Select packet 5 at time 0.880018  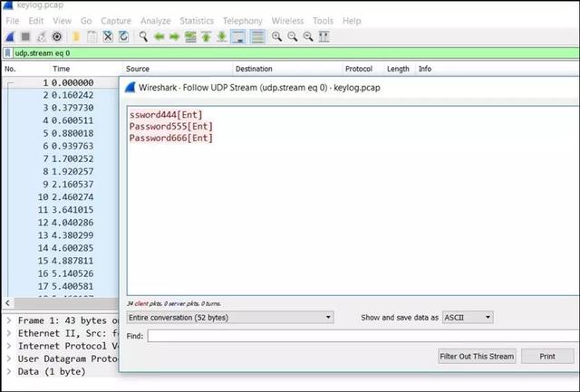click(x=63, y=133)
